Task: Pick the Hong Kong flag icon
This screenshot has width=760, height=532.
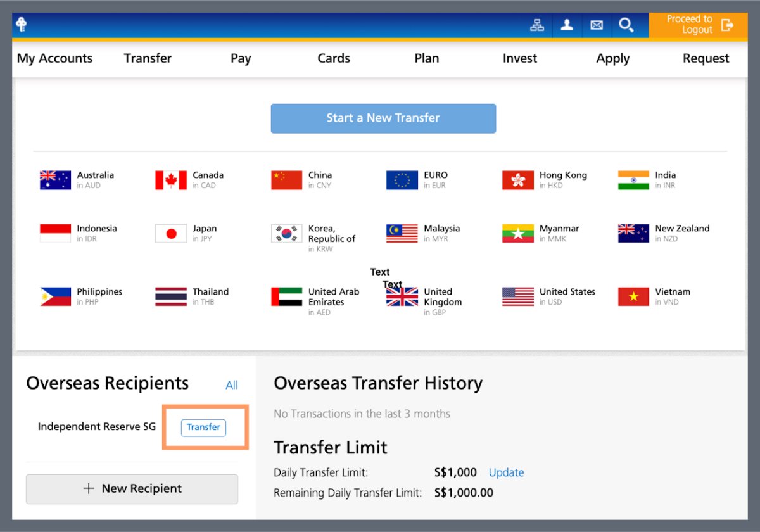Action: (518, 180)
